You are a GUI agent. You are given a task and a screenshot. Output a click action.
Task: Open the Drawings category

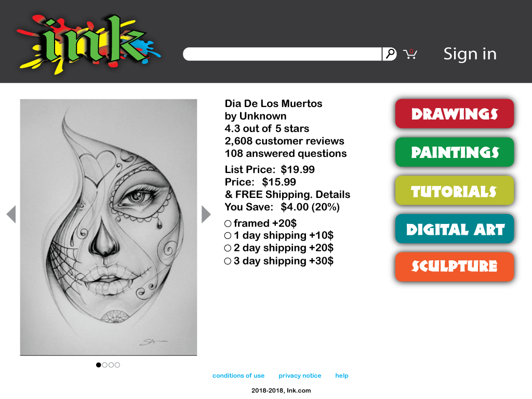click(x=454, y=114)
